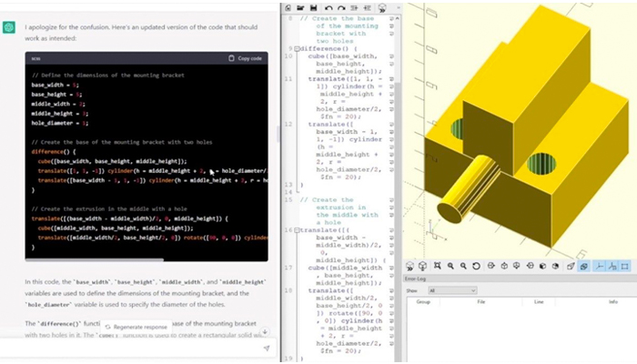Click Regenerate response button
The width and height of the screenshot is (637, 364).
(136, 327)
